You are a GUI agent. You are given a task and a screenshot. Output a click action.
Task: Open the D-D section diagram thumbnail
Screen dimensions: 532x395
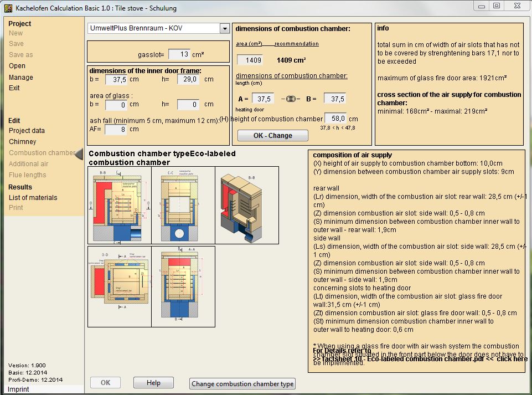coord(120,286)
